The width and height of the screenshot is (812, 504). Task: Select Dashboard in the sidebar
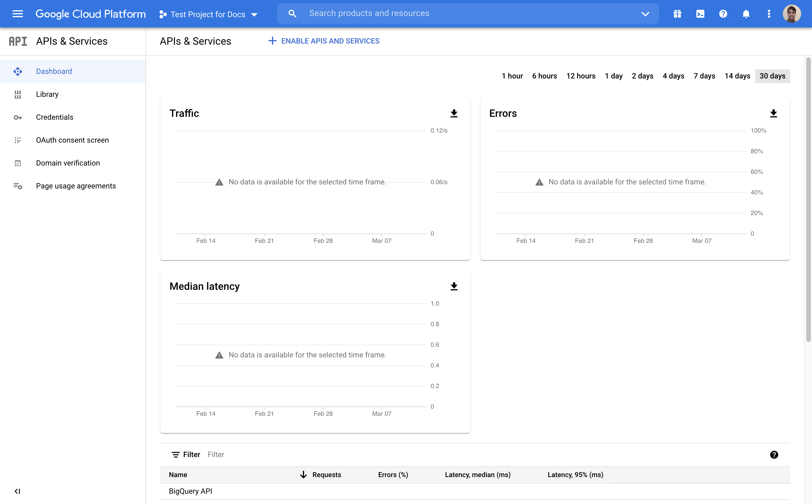pyautogui.click(x=73, y=71)
